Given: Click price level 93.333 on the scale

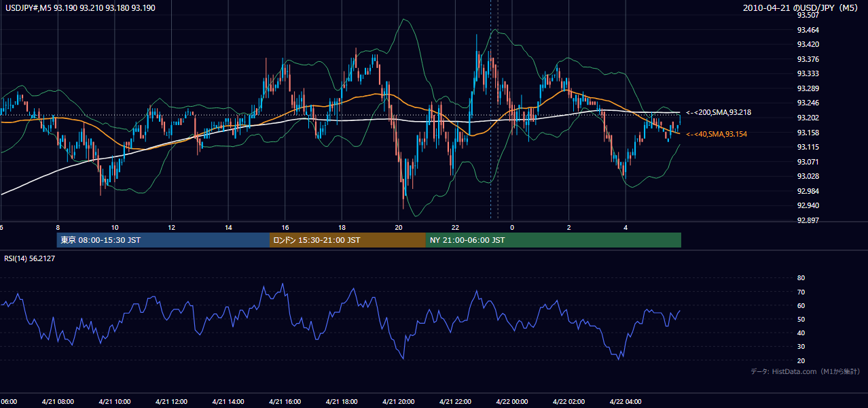Looking at the screenshot, I should [x=808, y=73].
